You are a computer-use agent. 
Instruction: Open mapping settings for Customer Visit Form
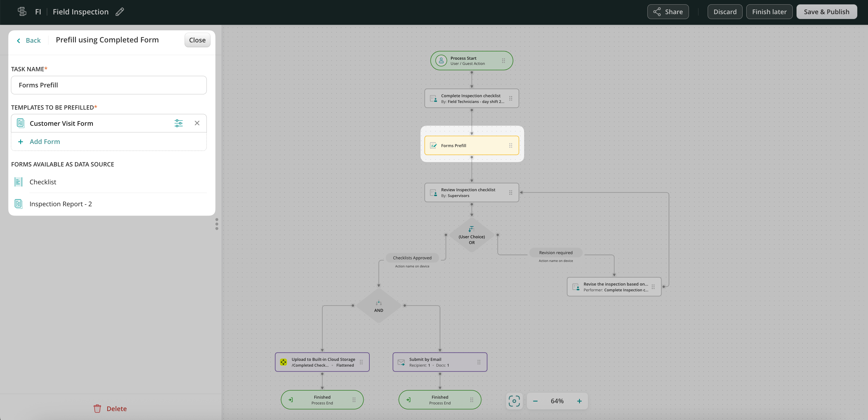point(179,123)
